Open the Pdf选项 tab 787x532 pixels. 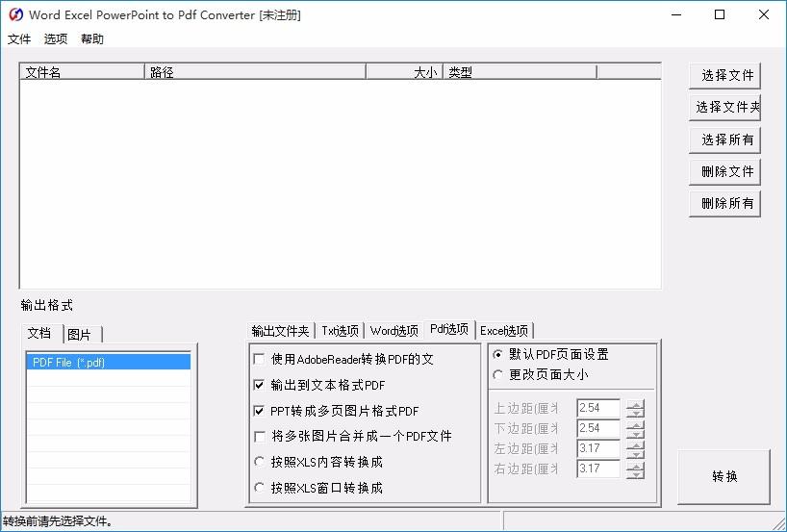tap(449, 330)
